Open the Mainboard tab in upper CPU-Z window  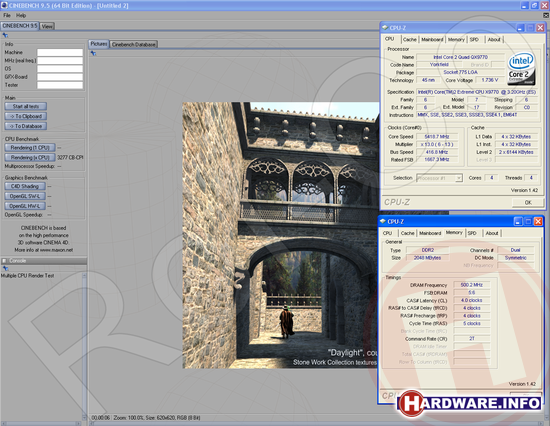432,39
